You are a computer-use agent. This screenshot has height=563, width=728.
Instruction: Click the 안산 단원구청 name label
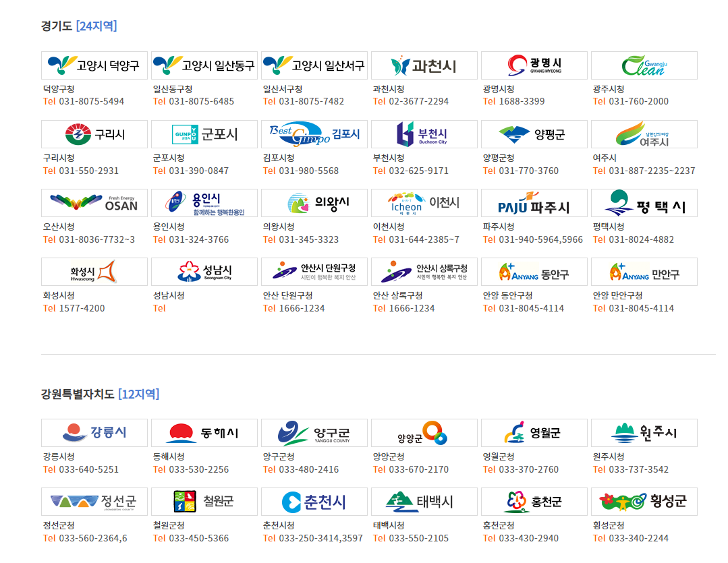(288, 295)
